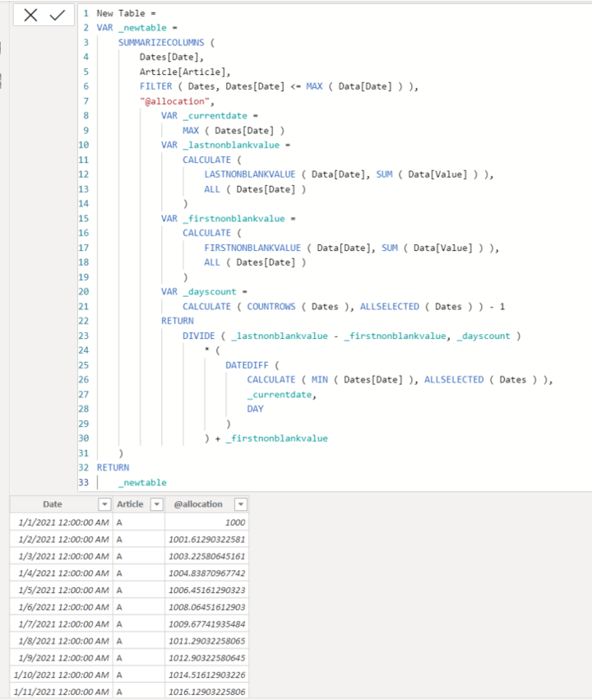Select the 1/3/2021 12:00:00 AM date cell
592x700 pixels.
point(62,556)
